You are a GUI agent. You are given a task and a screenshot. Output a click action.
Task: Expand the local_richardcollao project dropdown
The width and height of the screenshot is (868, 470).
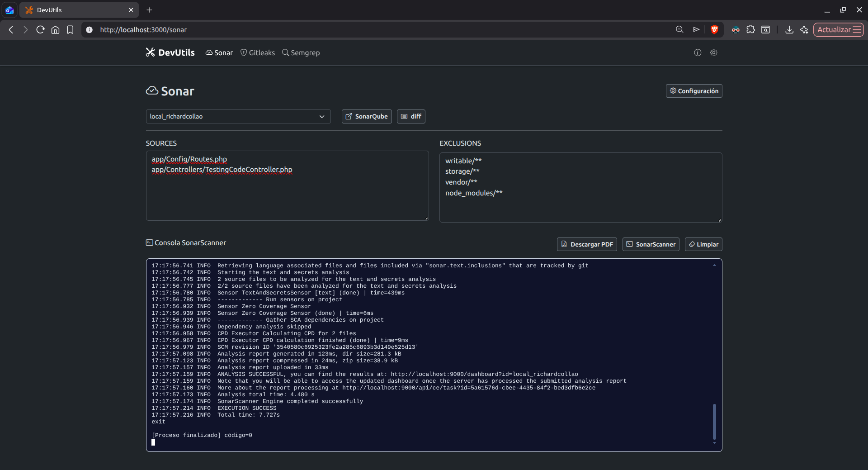click(x=238, y=116)
